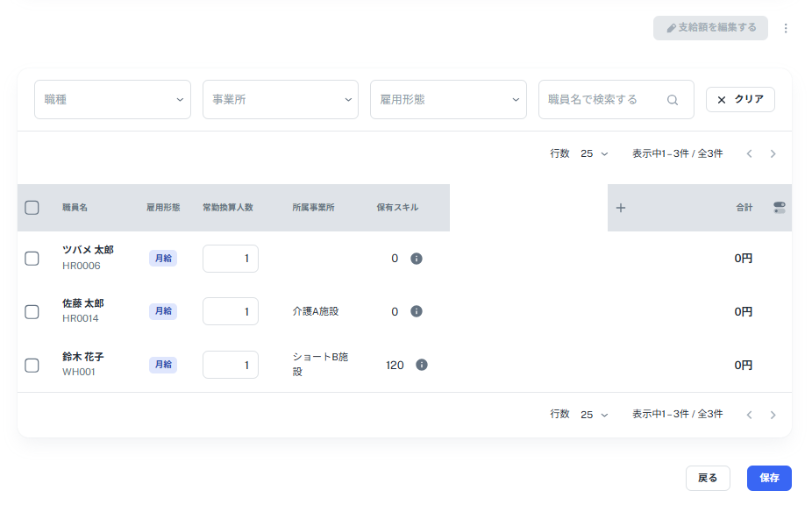Open the column settings icon beside 合計
Viewport: 812px width, 512px height.
tap(779, 208)
